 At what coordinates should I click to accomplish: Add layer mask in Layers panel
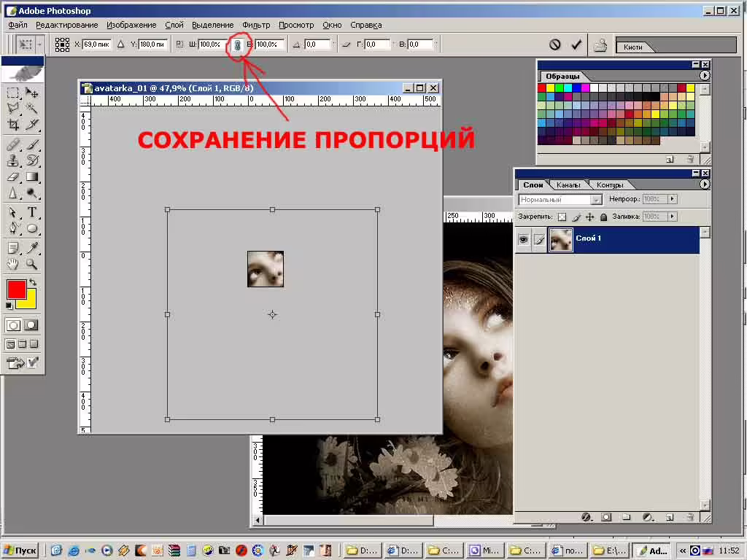tap(606, 517)
